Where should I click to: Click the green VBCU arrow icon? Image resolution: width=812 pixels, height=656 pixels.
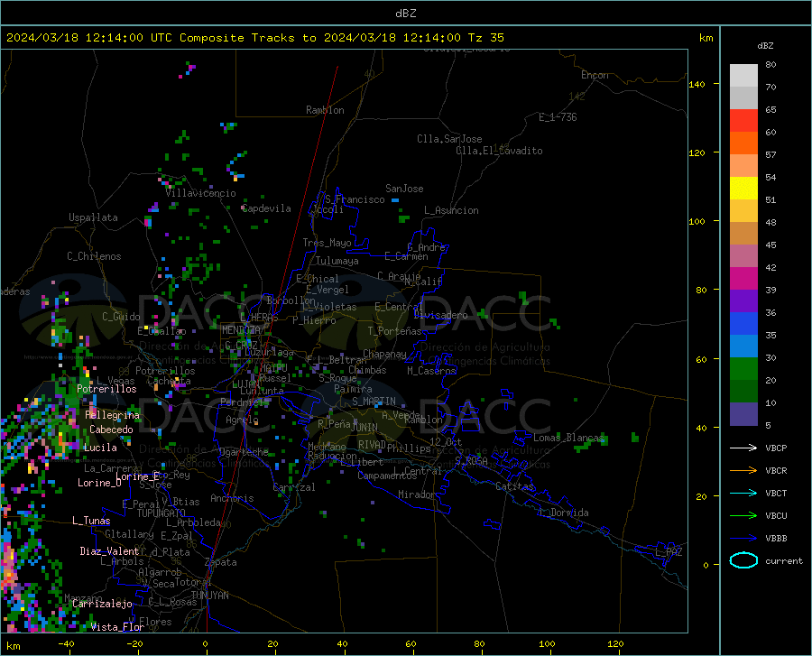click(743, 516)
